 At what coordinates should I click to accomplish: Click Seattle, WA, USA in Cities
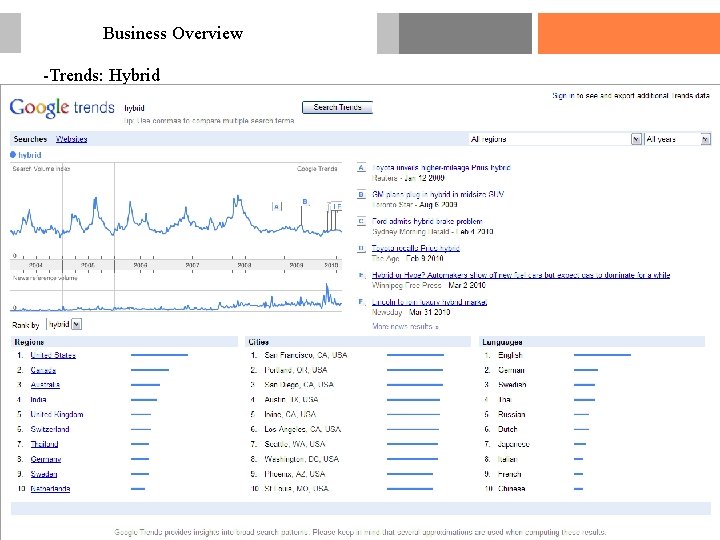tap(295, 444)
